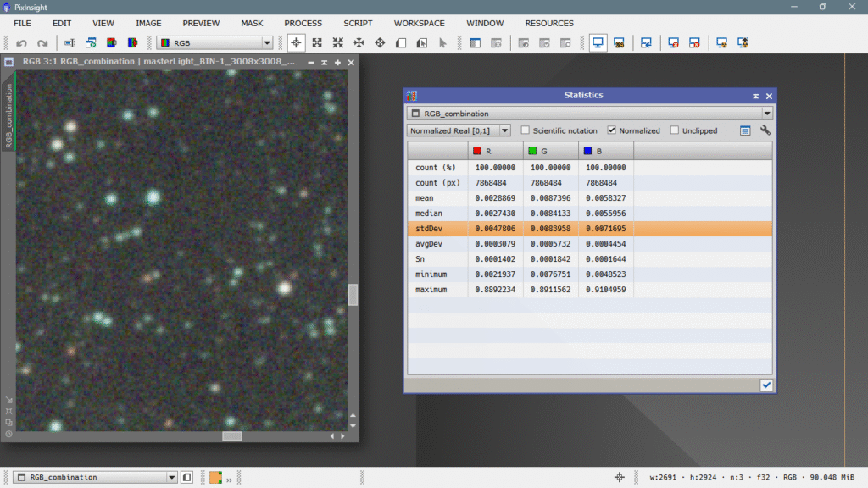
Task: Expand the chevron next to orange icon
Action: 229,480
